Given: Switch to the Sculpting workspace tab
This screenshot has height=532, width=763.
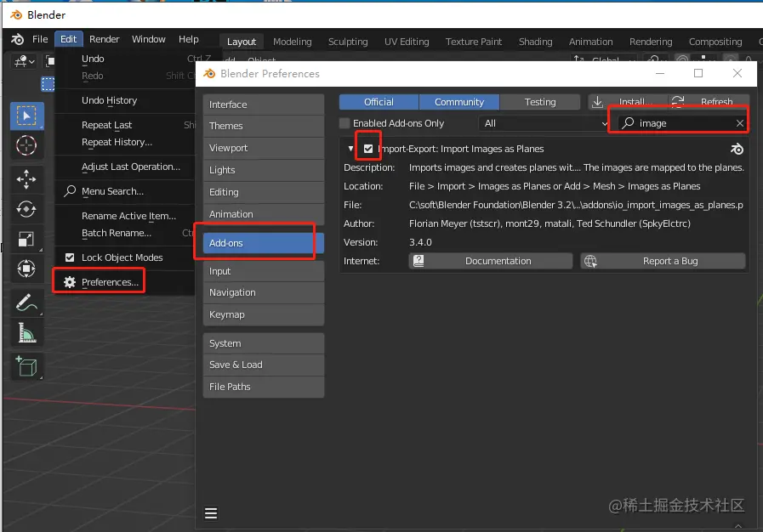Looking at the screenshot, I should click(347, 42).
